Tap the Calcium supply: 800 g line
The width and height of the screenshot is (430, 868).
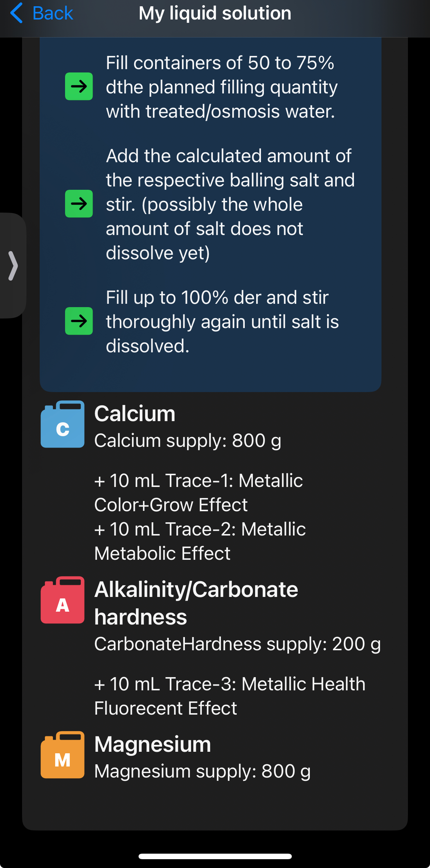[188, 441]
